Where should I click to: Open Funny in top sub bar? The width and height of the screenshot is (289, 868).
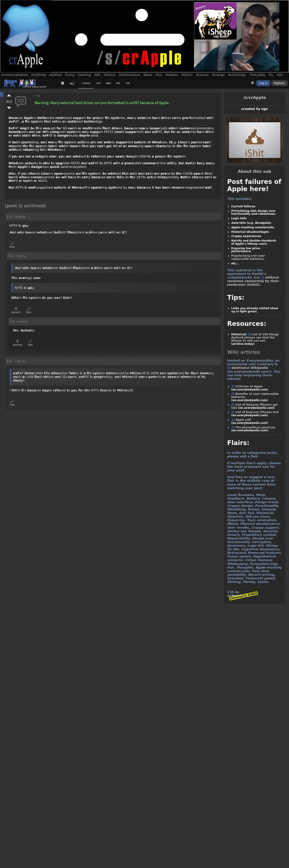70,75
